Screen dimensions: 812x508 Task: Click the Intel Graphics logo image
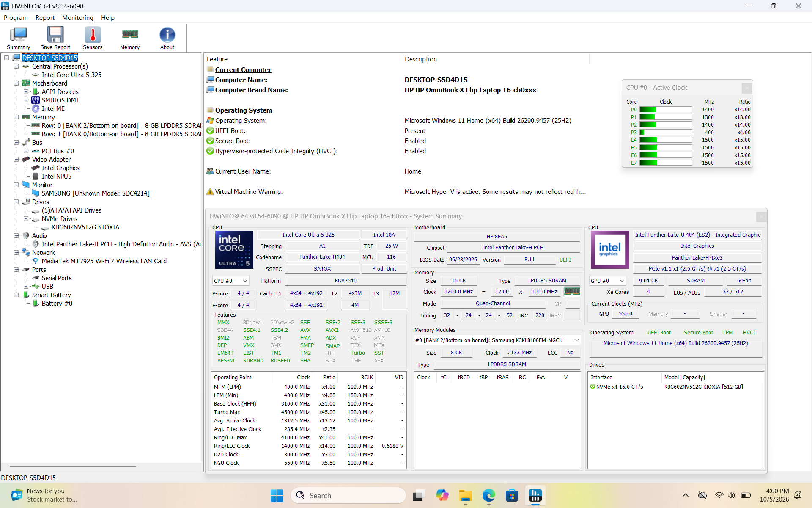tap(610, 250)
